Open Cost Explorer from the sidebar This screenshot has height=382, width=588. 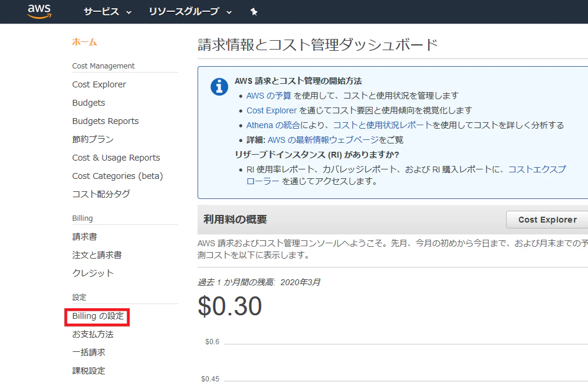click(x=99, y=84)
